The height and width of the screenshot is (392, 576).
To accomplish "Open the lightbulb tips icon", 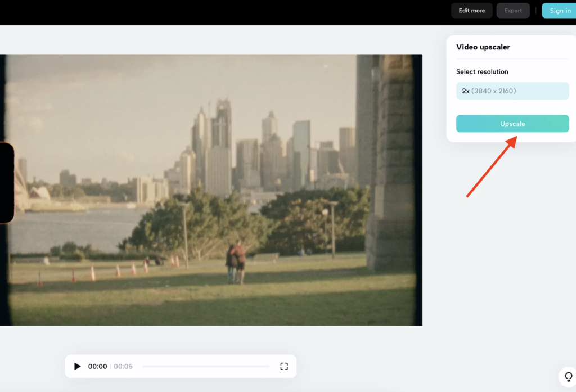I will (568, 376).
